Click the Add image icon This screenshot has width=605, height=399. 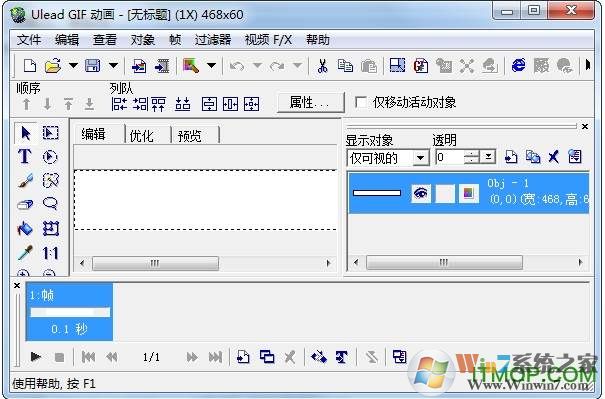(139, 66)
